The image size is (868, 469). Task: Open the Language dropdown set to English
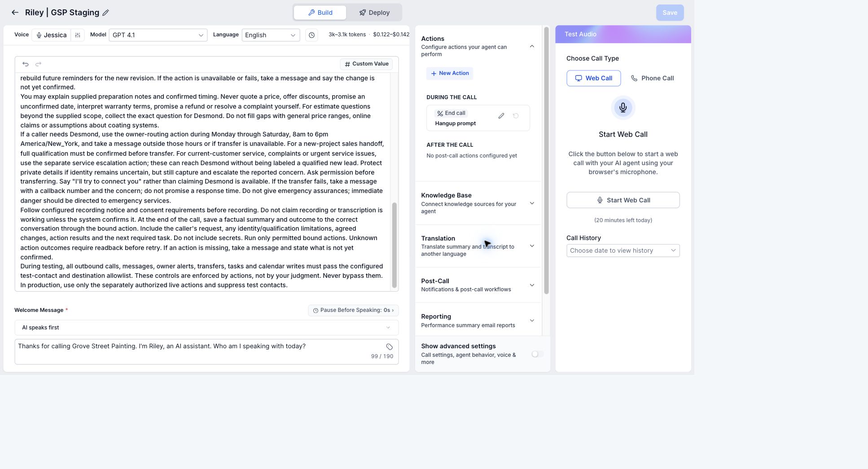point(271,35)
